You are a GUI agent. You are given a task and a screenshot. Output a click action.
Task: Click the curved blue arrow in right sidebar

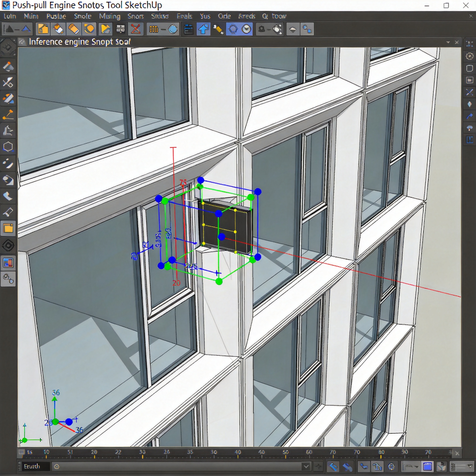(469, 116)
